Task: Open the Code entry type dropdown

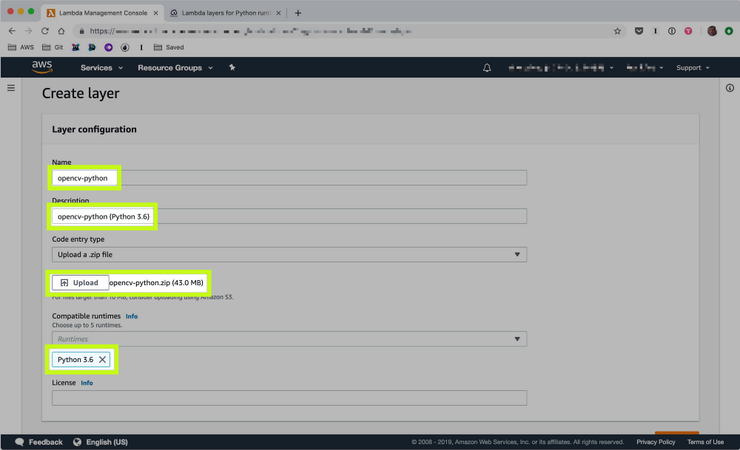Action: [289, 254]
